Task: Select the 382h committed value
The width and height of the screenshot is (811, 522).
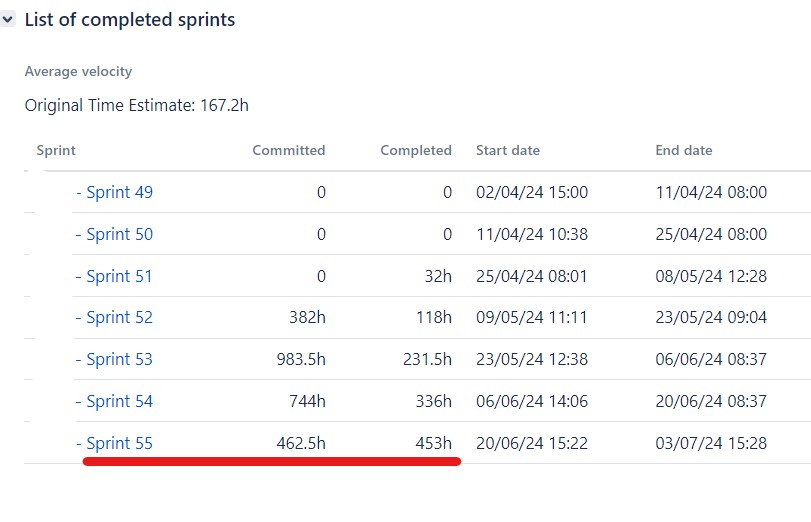Action: click(307, 317)
